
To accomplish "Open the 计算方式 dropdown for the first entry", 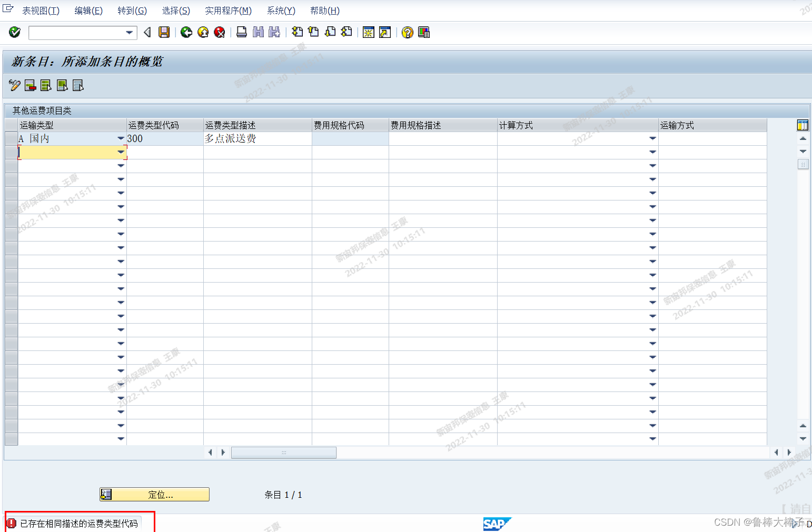I will [x=652, y=138].
